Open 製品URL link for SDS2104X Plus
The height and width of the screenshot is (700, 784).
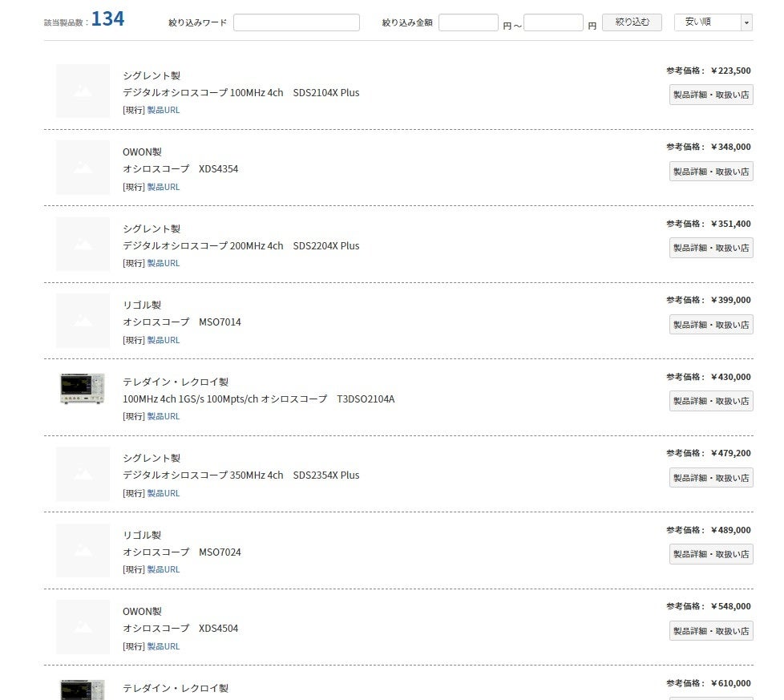(163, 110)
